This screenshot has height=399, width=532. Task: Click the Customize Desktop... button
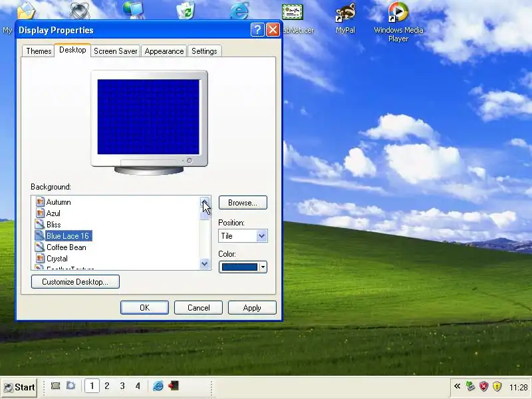click(75, 281)
